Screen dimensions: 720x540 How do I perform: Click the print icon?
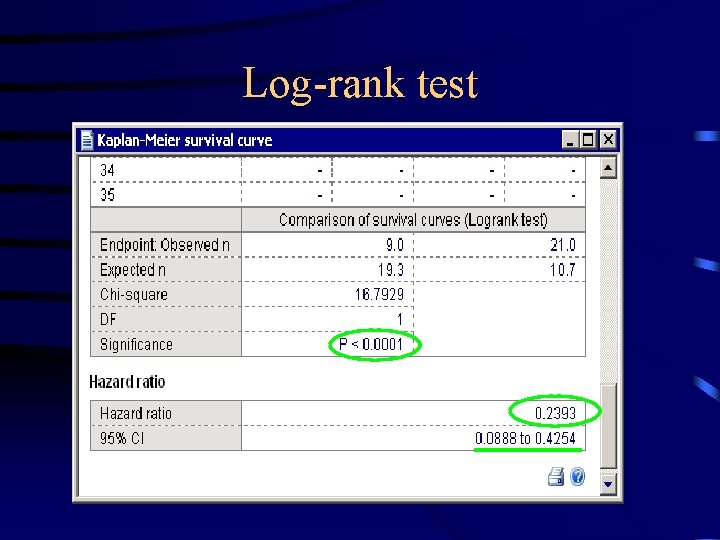coord(556,477)
